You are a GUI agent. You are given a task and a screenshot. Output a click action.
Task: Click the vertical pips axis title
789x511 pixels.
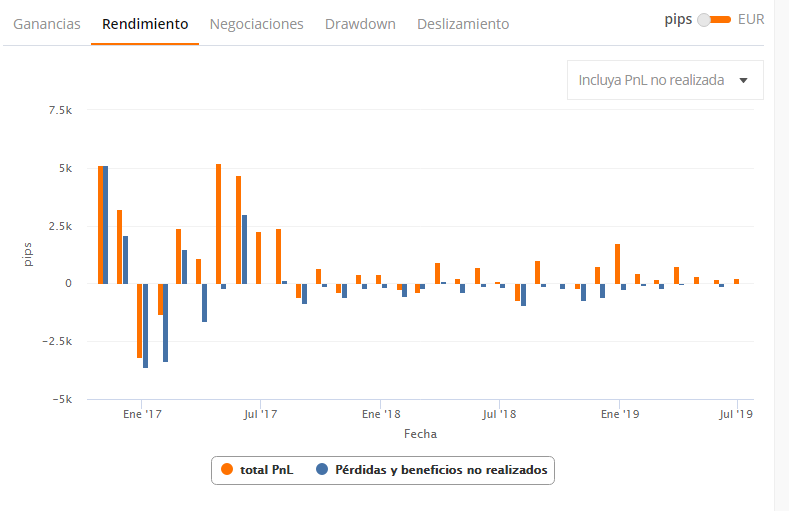click(28, 254)
